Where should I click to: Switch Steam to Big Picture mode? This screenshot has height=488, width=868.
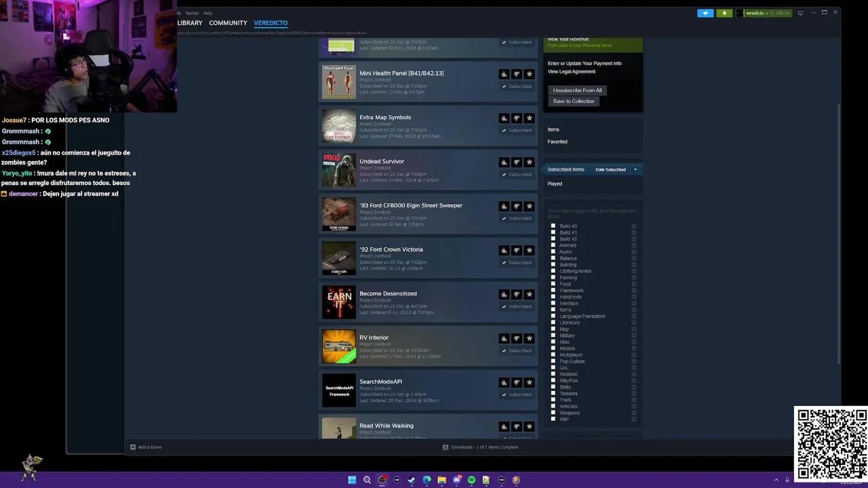(800, 13)
